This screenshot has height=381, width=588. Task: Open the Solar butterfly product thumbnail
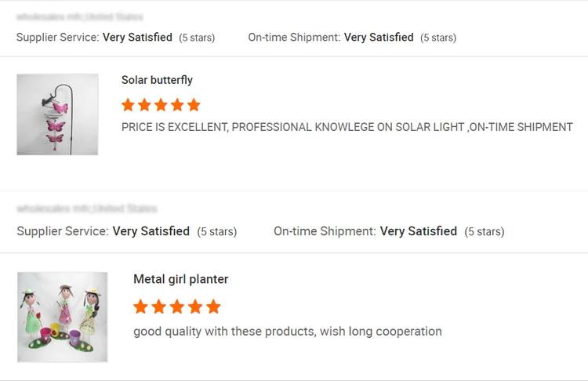(57, 114)
